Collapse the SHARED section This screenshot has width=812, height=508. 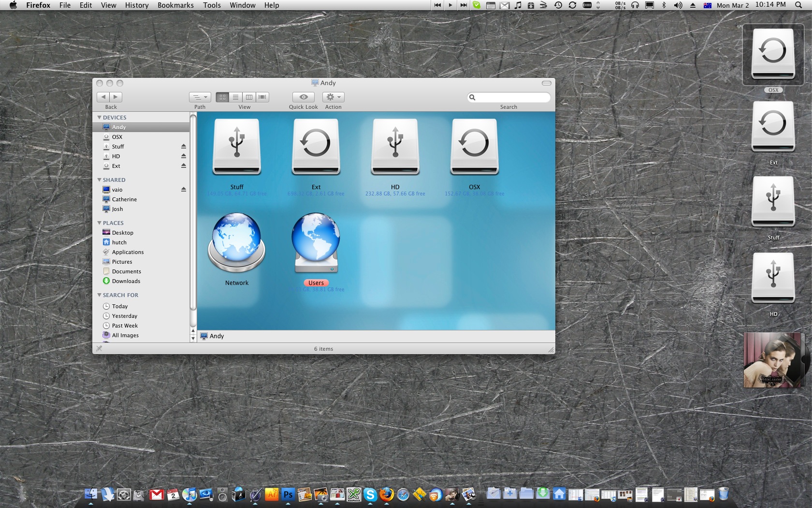100,180
